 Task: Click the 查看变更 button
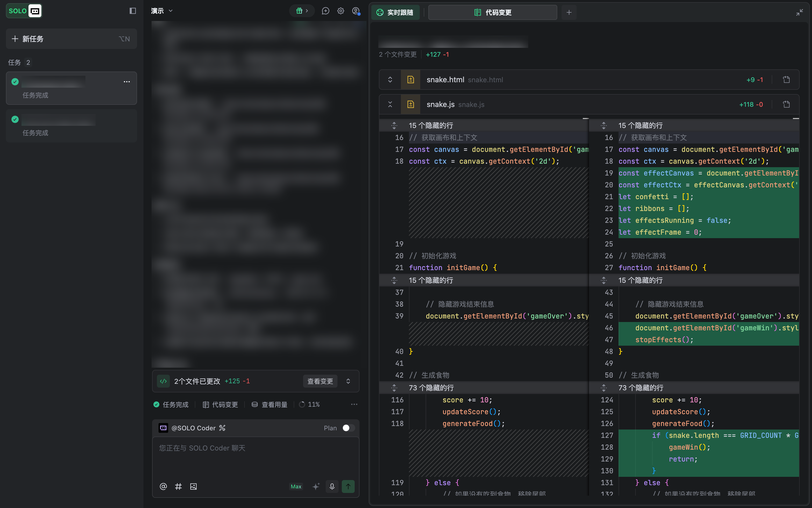click(x=320, y=381)
